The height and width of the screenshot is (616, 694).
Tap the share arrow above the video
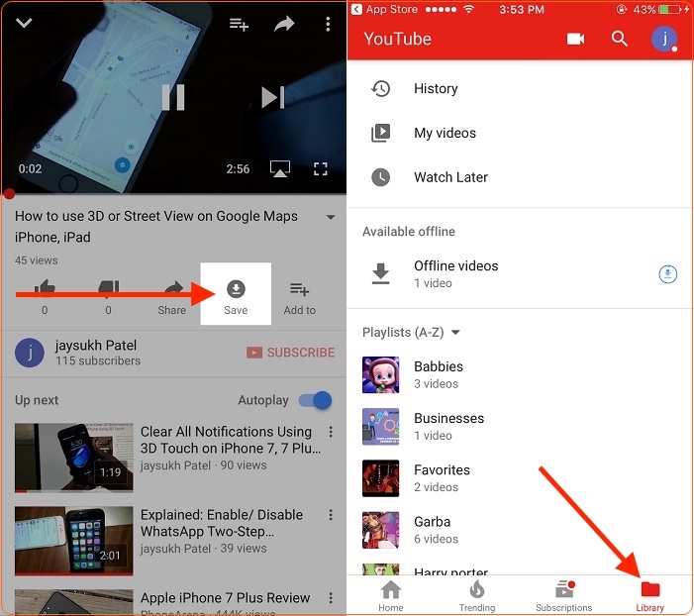click(x=284, y=24)
